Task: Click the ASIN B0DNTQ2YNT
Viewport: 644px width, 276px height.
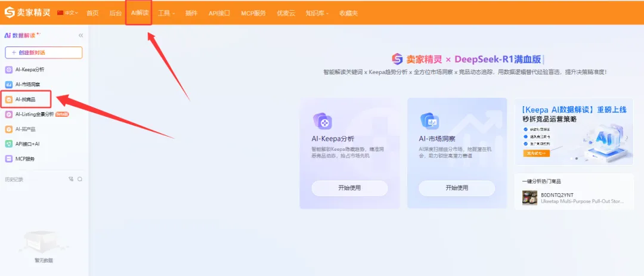Action: click(x=557, y=195)
